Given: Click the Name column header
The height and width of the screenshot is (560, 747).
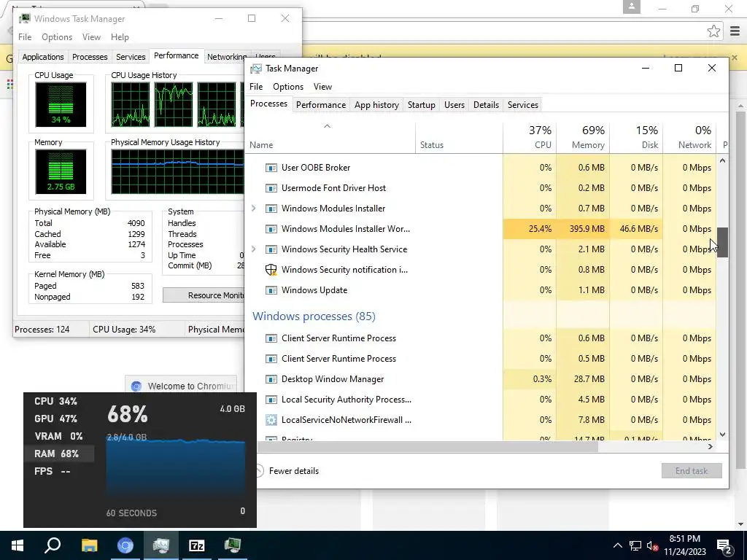Looking at the screenshot, I should tap(330, 137).
